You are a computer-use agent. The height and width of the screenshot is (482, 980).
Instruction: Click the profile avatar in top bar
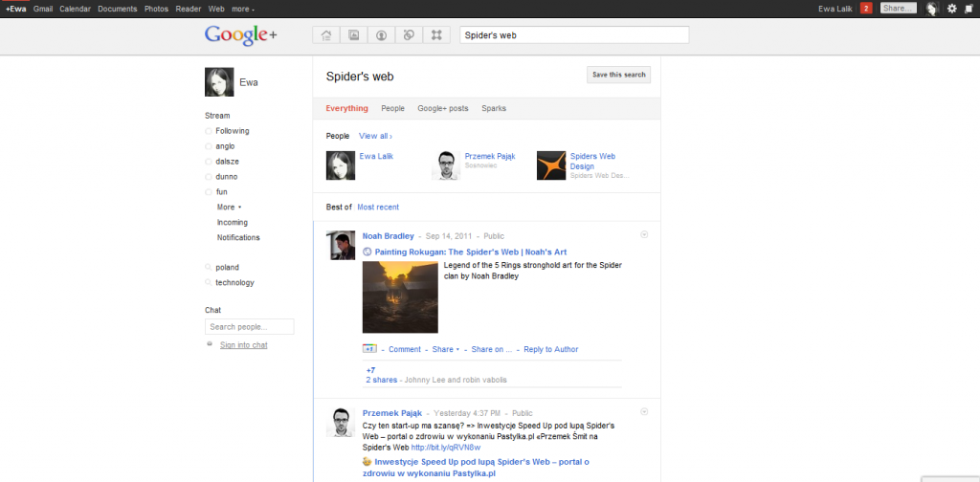tap(932, 9)
